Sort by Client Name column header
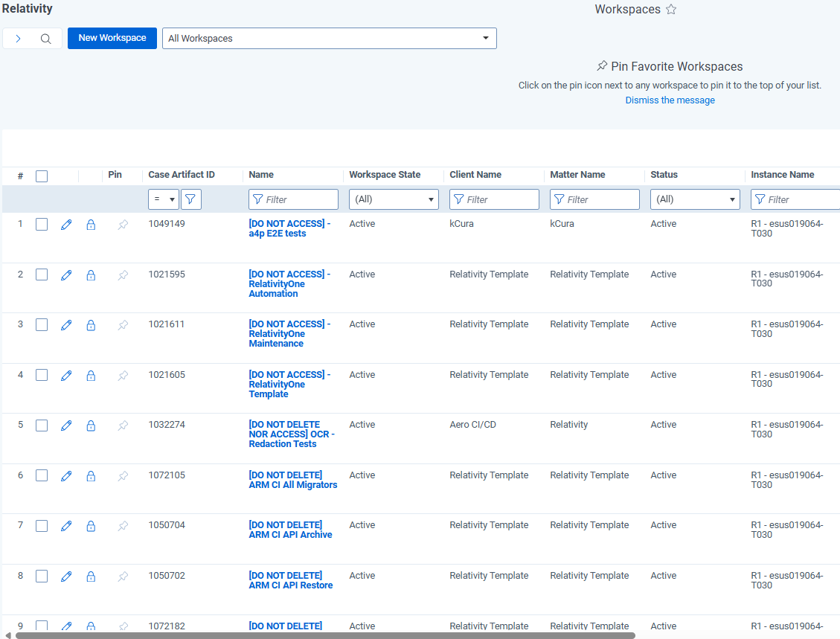 (x=475, y=175)
